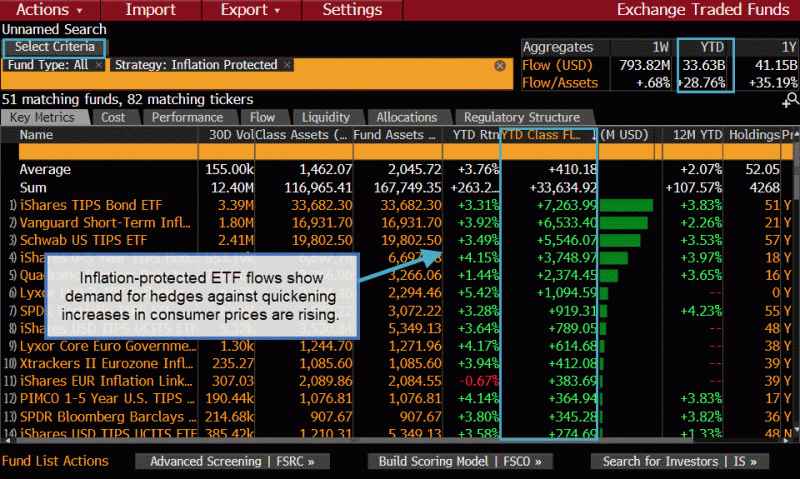Clear all criteria with the orange X icon
The height and width of the screenshot is (479, 800).
[500, 65]
